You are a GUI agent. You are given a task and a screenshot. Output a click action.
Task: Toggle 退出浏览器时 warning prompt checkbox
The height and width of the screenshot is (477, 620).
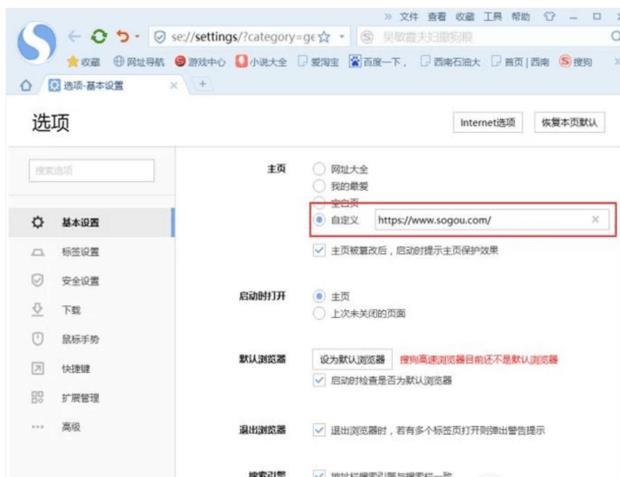coord(320,429)
